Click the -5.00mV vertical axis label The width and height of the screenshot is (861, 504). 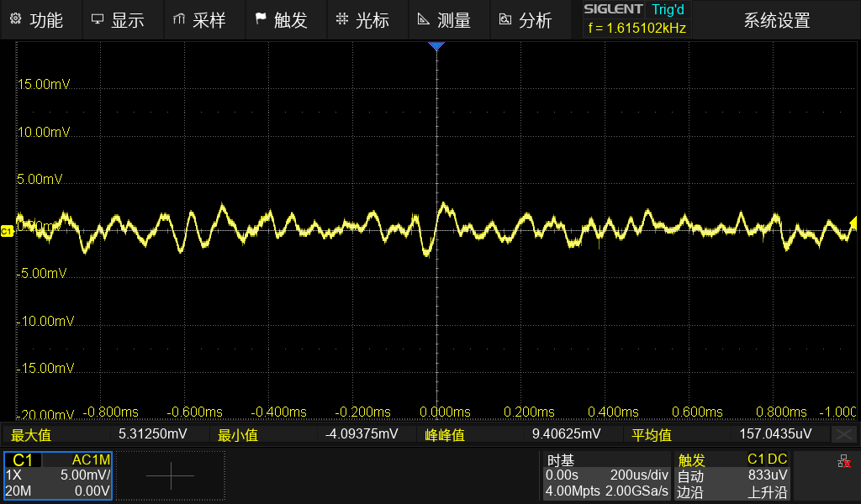click(x=42, y=273)
